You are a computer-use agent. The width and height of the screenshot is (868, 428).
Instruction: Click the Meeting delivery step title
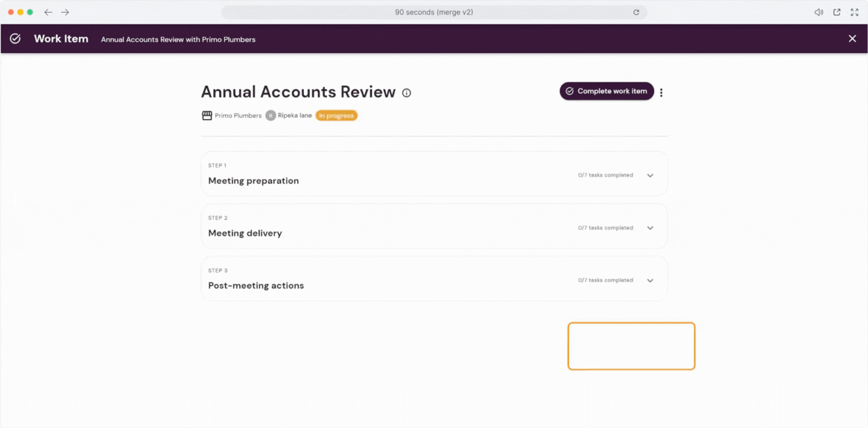pos(245,233)
